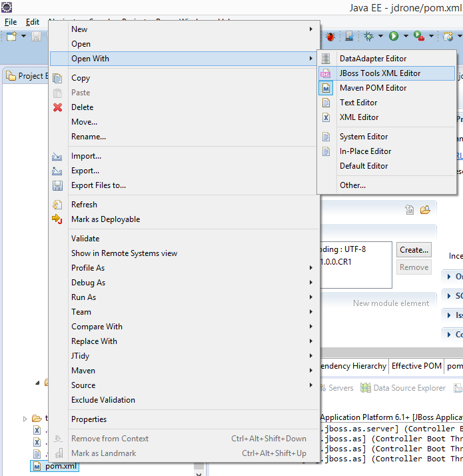The width and height of the screenshot is (463, 476).
Task: Open the File menu
Action: [11, 22]
